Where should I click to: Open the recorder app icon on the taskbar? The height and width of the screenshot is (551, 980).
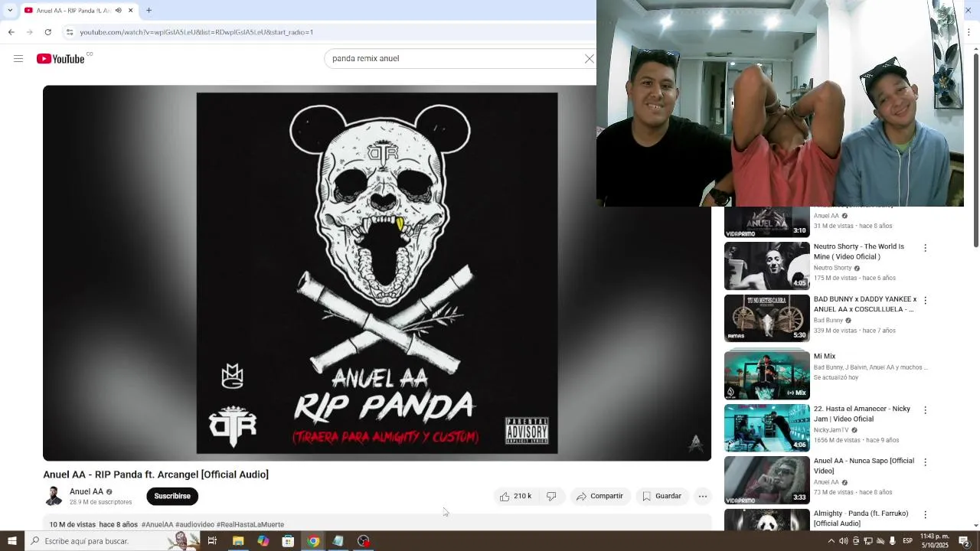click(364, 541)
